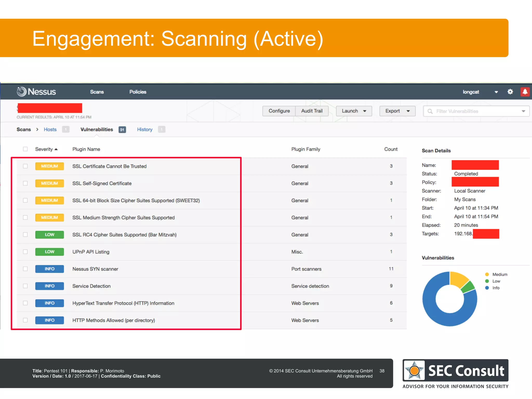This screenshot has width=532, height=399.
Task: Open the Policies menu
Action: (138, 92)
